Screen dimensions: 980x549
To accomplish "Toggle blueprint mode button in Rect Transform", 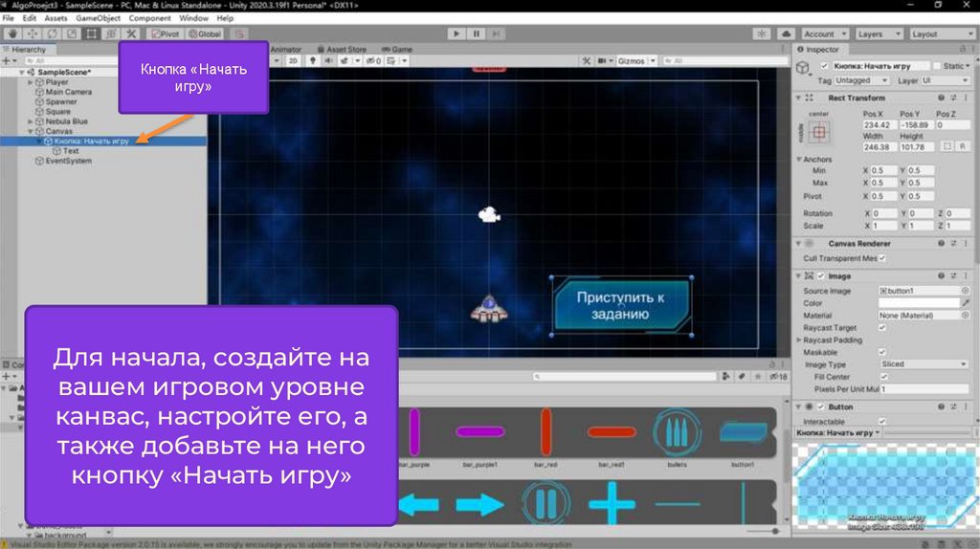I will click(x=947, y=146).
